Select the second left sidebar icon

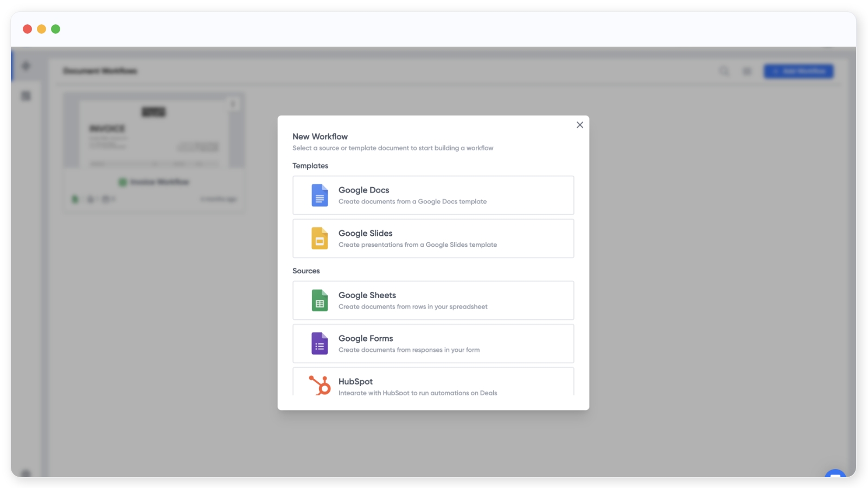(25, 96)
